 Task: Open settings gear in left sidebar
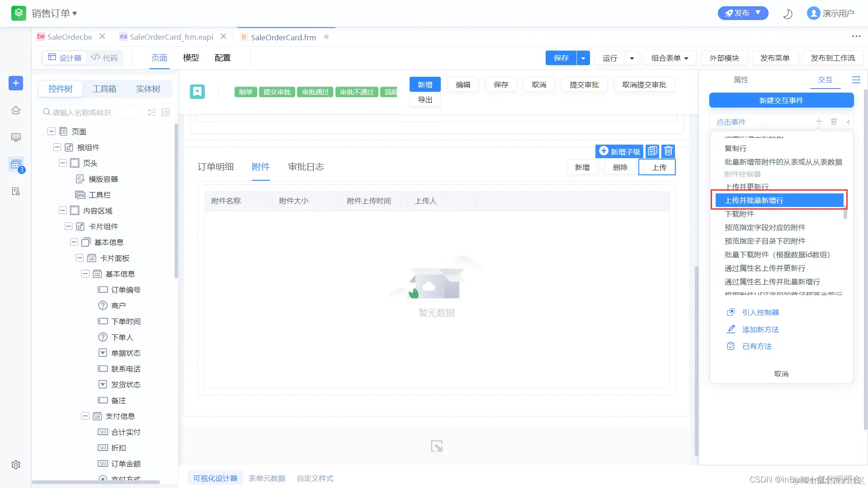[16, 465]
